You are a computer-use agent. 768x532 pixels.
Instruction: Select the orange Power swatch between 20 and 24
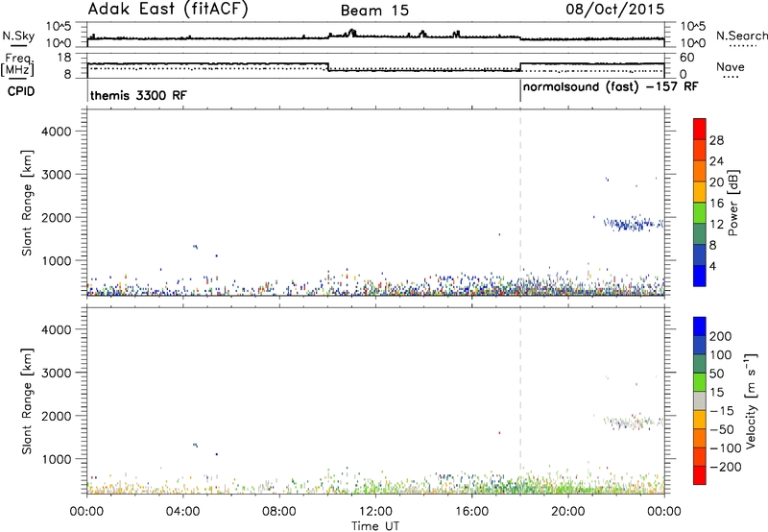tap(700, 172)
